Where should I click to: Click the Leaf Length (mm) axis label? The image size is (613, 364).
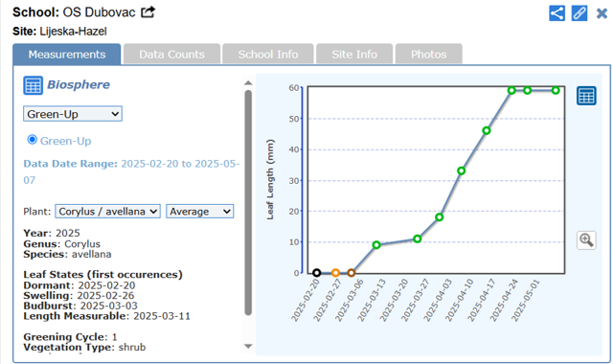[x=270, y=179]
